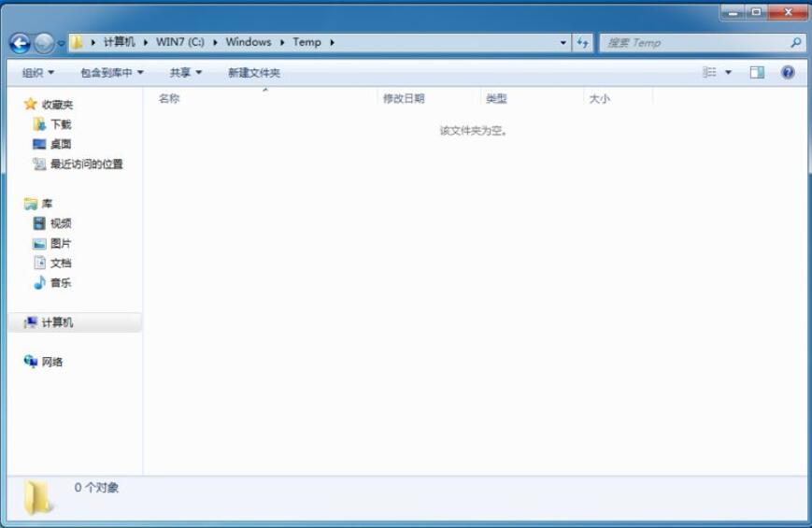Open the 图片 library
The image size is (812, 528).
coord(61,243)
